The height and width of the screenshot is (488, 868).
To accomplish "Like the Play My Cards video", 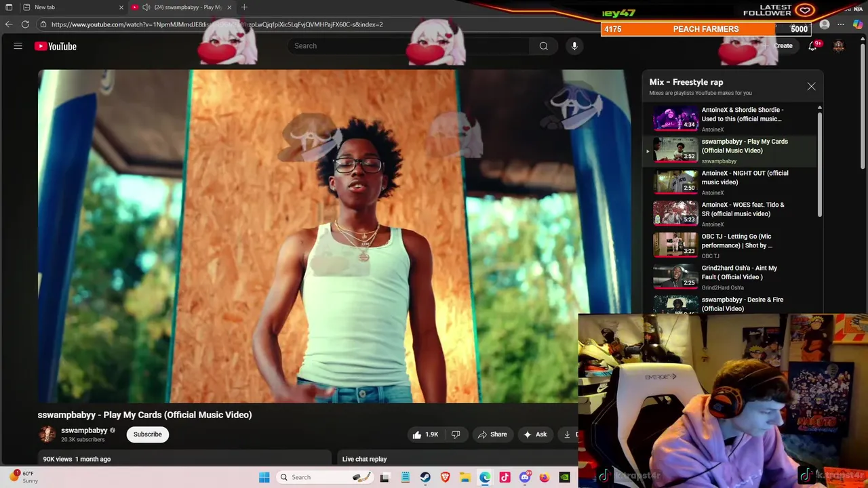I will point(425,434).
